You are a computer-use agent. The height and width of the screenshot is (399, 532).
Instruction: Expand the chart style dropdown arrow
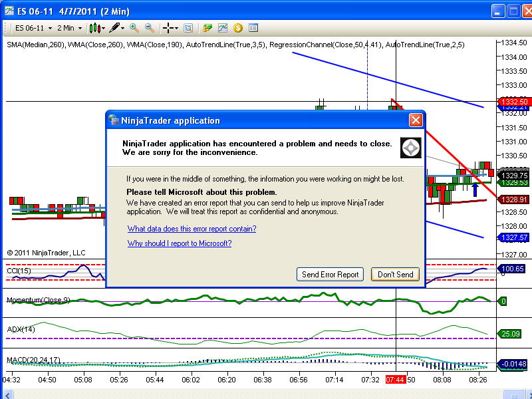(x=104, y=29)
